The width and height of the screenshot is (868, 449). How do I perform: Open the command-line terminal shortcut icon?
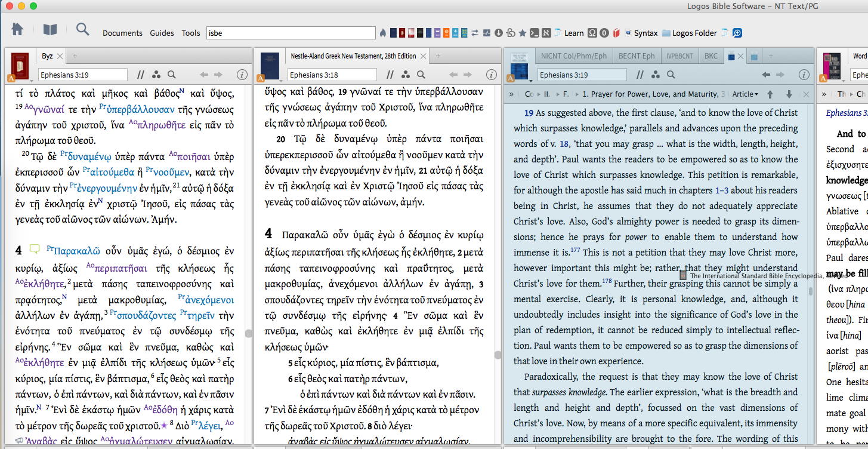(x=535, y=33)
